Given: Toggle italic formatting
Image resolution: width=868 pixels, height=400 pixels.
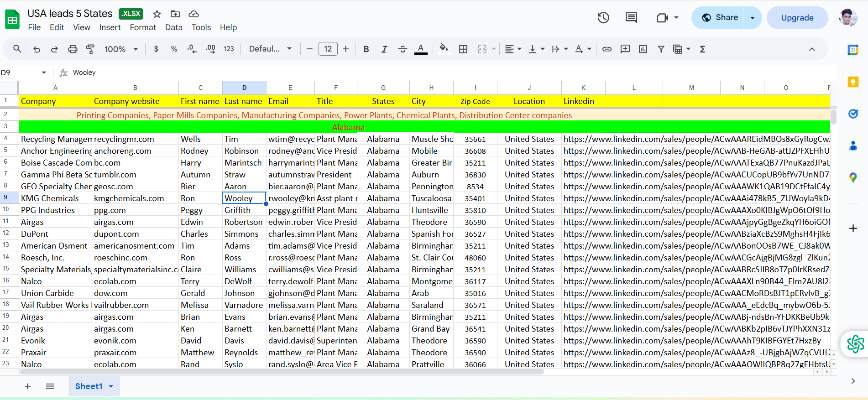Looking at the screenshot, I should (x=384, y=49).
